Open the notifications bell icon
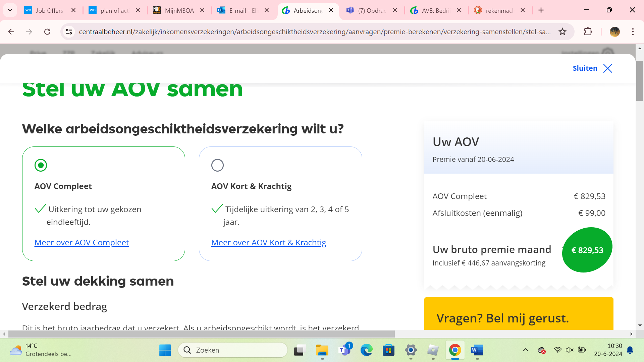Viewport: 644px width, 362px height. pyautogui.click(x=630, y=350)
